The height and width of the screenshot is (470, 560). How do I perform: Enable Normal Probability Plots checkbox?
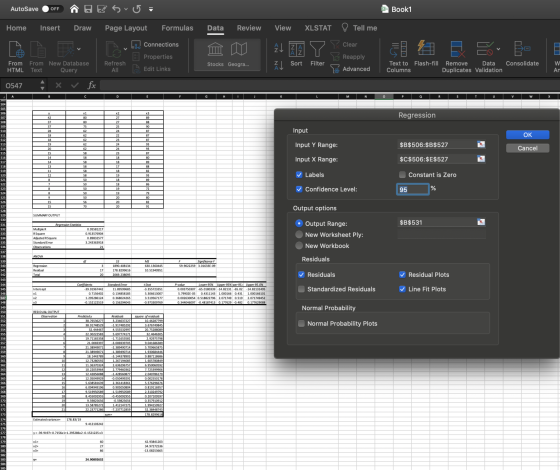click(301, 324)
